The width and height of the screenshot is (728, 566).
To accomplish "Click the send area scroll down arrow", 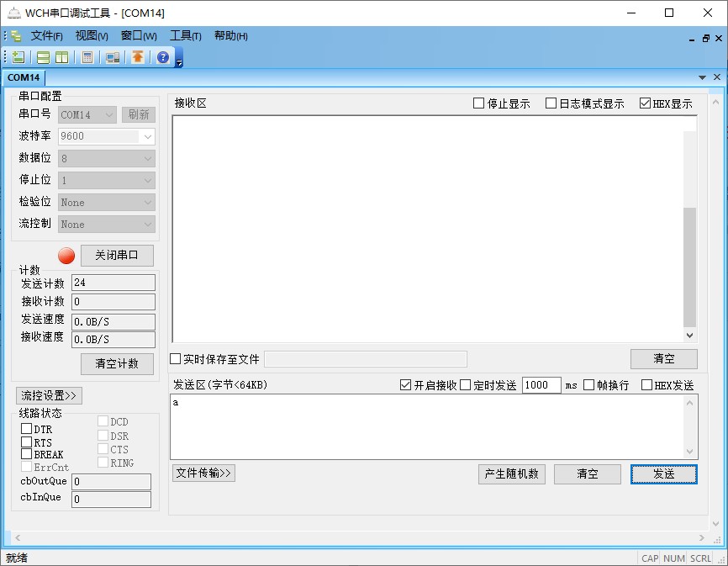I will [689, 452].
